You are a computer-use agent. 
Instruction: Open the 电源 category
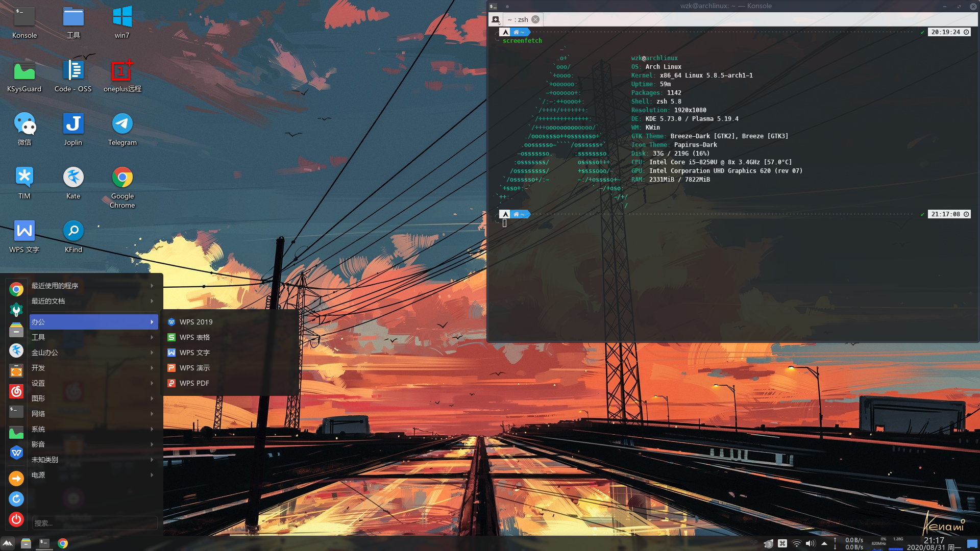click(93, 475)
